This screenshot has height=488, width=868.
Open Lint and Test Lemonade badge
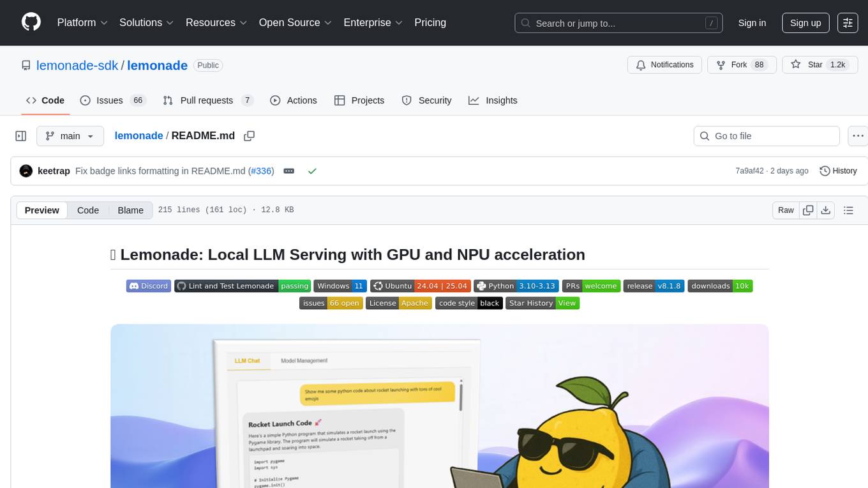tap(243, 286)
